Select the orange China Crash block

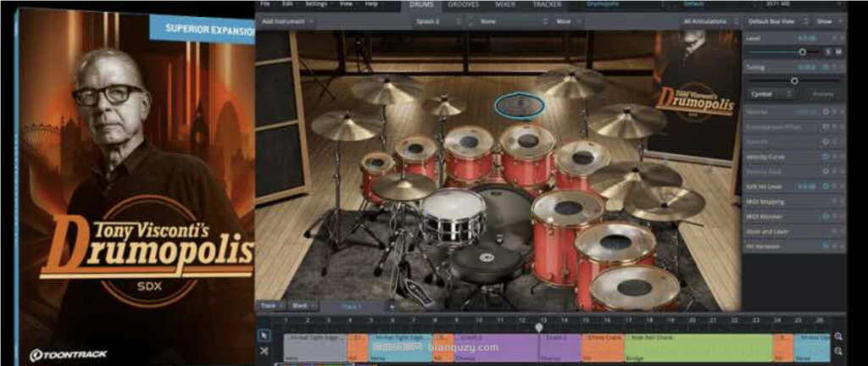point(603,347)
